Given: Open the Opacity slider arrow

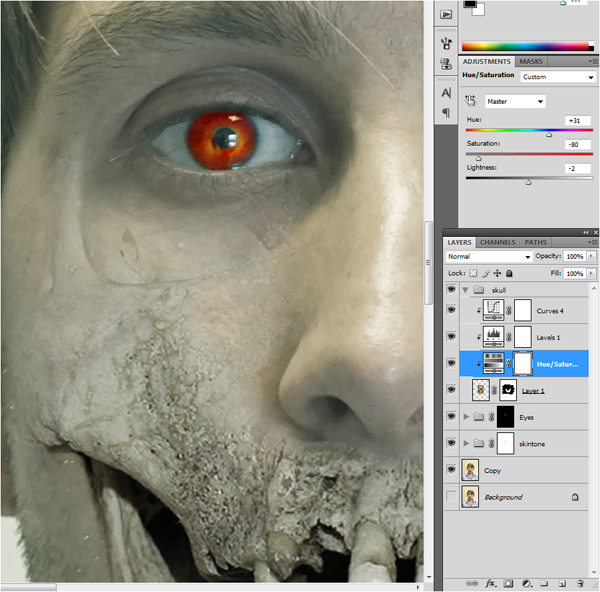Looking at the screenshot, I should tap(592, 256).
